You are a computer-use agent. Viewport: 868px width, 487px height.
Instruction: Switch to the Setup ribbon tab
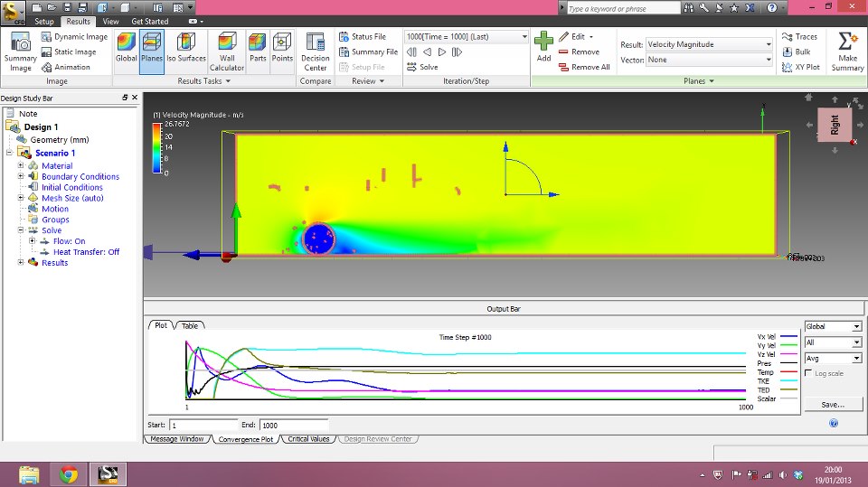click(43, 22)
